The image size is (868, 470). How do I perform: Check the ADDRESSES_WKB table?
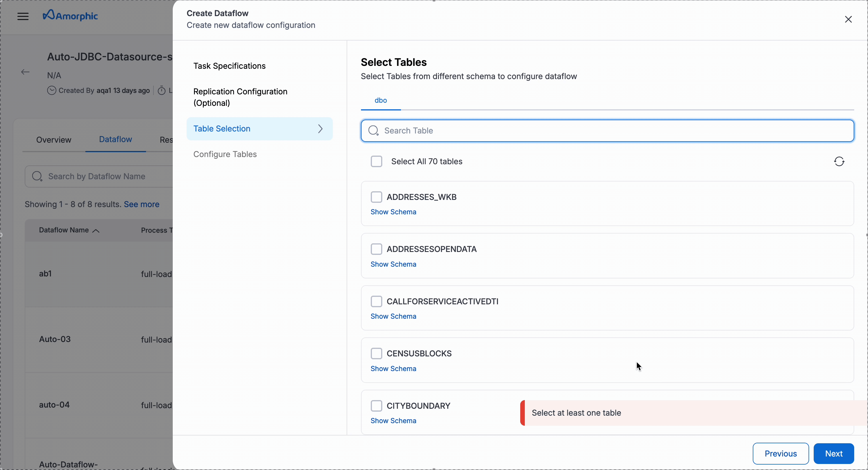(x=377, y=197)
